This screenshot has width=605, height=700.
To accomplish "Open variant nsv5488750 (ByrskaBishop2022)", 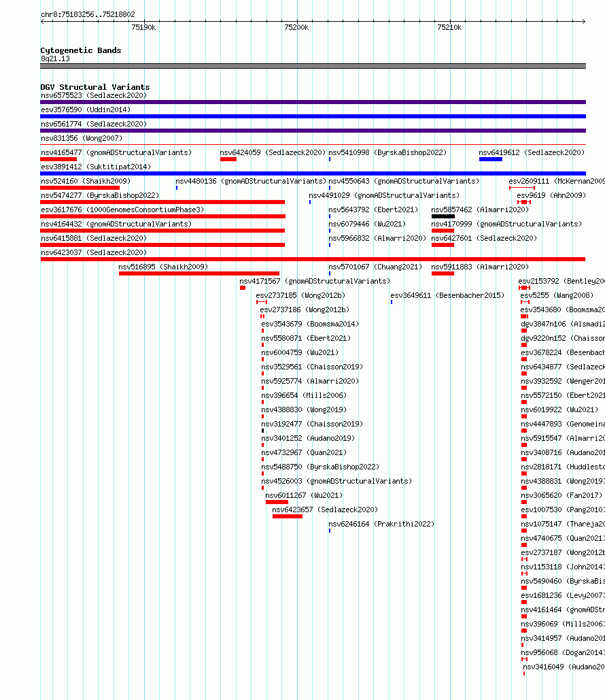I will point(320,467).
